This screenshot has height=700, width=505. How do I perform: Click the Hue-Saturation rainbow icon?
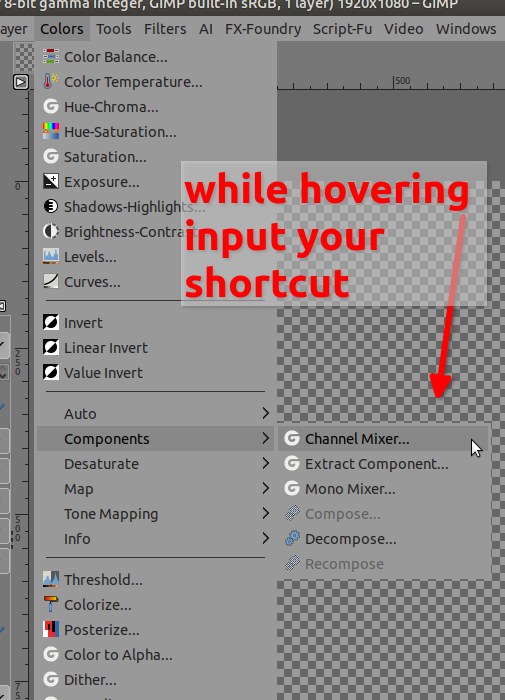[x=51, y=132]
